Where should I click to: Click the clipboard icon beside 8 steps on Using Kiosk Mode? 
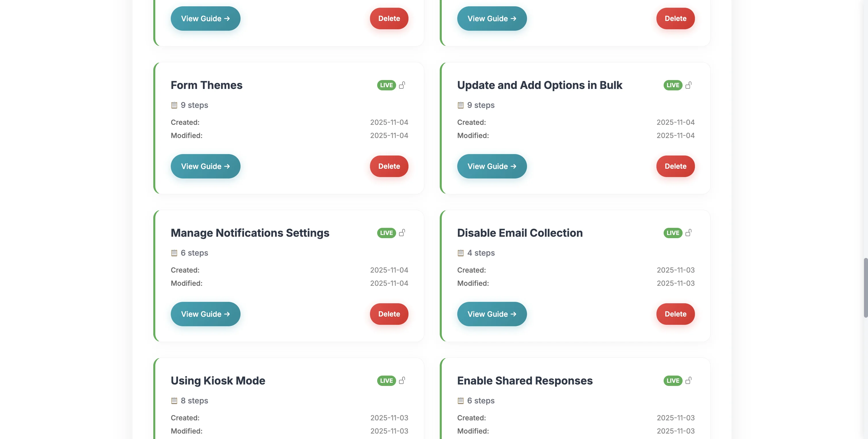174,401
